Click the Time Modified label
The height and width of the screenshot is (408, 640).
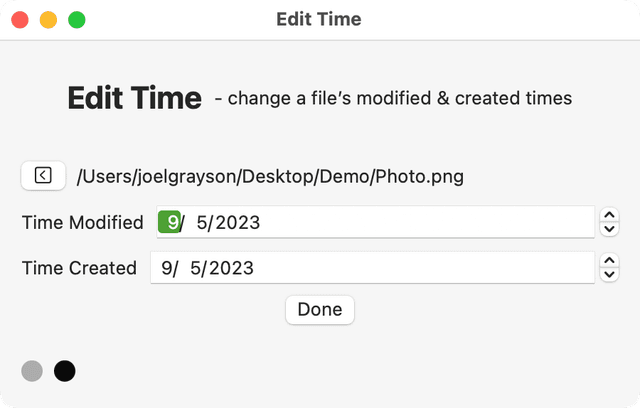[82, 223]
